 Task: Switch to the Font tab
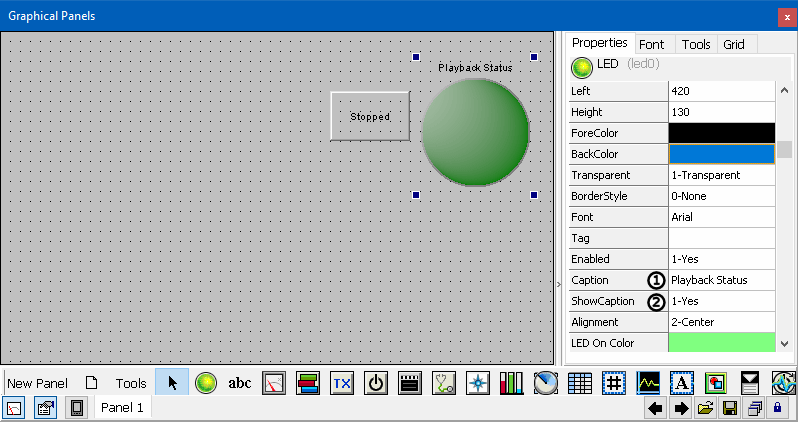[652, 44]
